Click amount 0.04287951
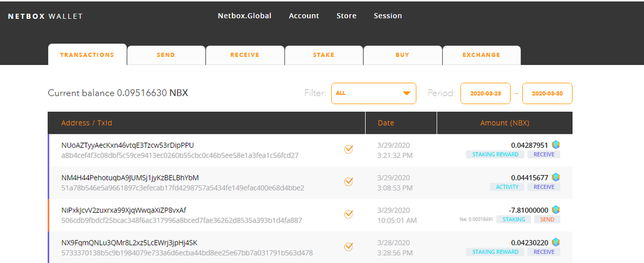This screenshot has height=263, width=644. click(530, 145)
